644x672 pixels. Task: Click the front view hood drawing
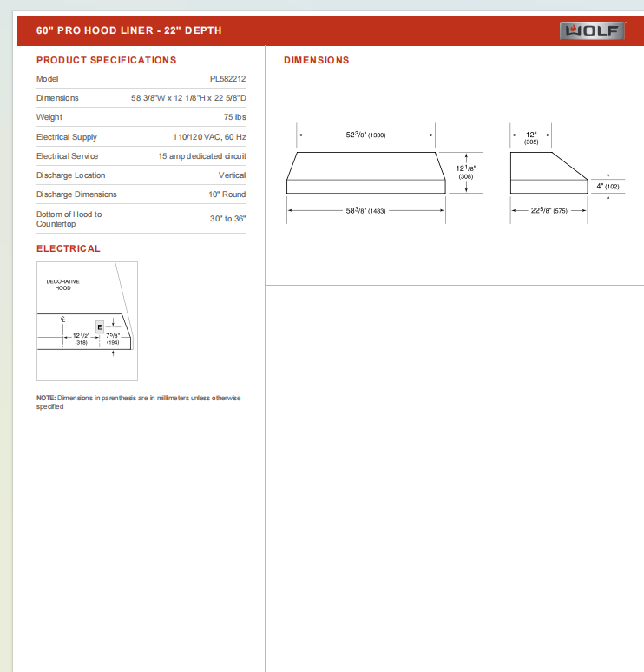coord(366,173)
